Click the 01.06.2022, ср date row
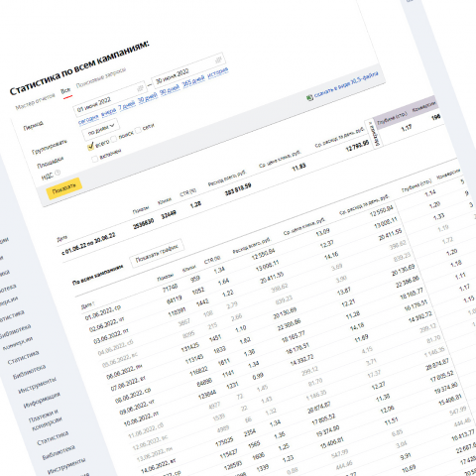 (x=103, y=312)
